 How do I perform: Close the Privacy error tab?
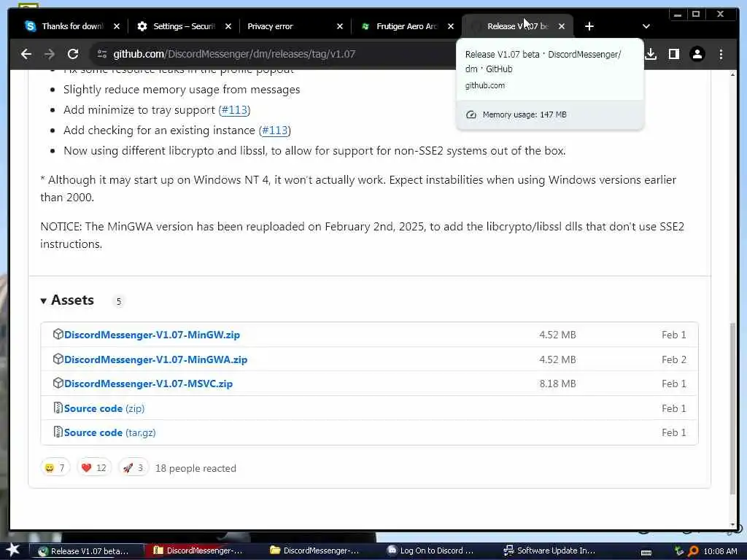[340, 26]
